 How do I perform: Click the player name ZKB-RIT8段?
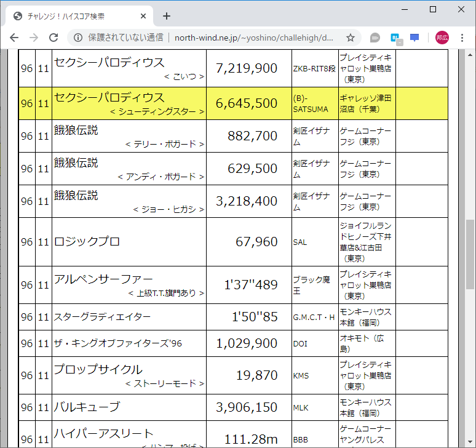coord(314,69)
